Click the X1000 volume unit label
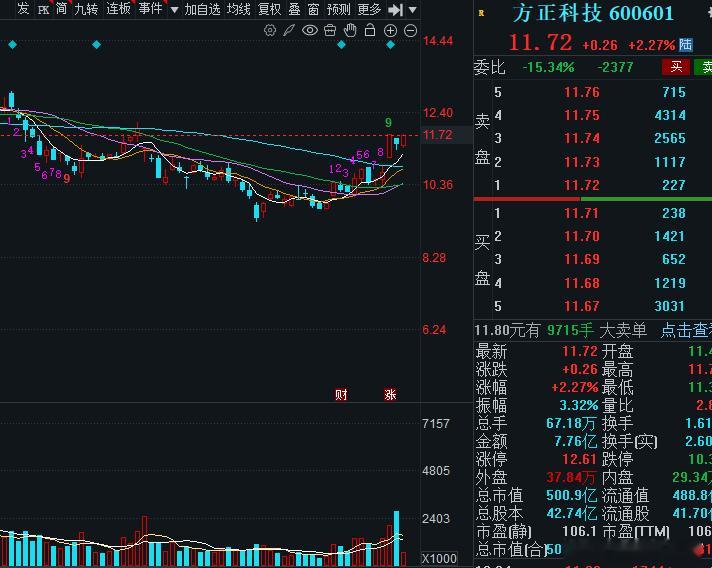 tap(439, 558)
